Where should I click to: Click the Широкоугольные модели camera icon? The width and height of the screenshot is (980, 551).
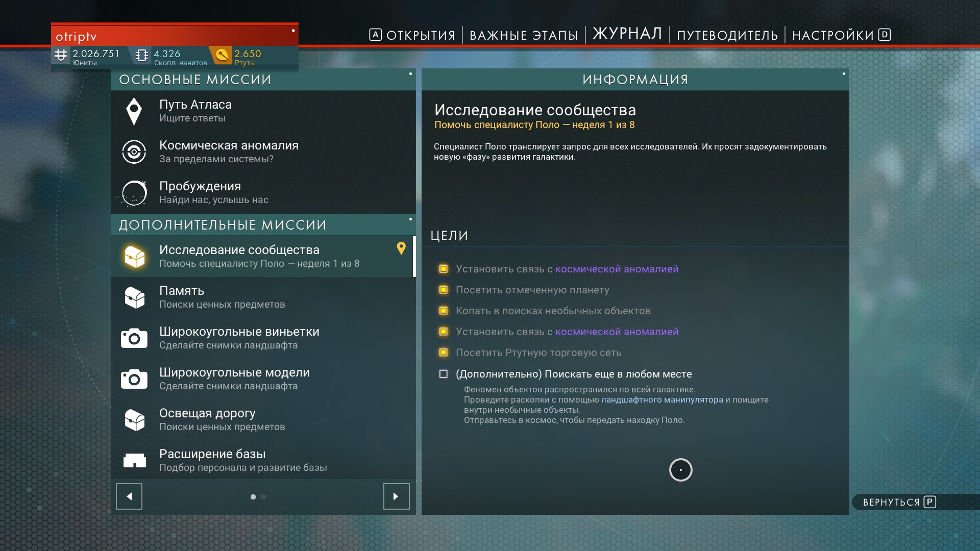coord(134,379)
